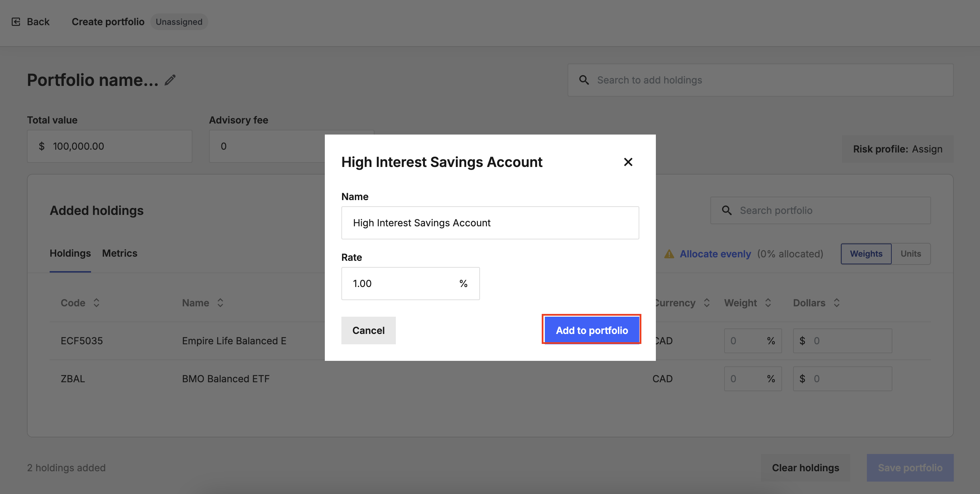Click the search portfolio magnifier icon
The height and width of the screenshot is (494, 980).
[727, 210]
